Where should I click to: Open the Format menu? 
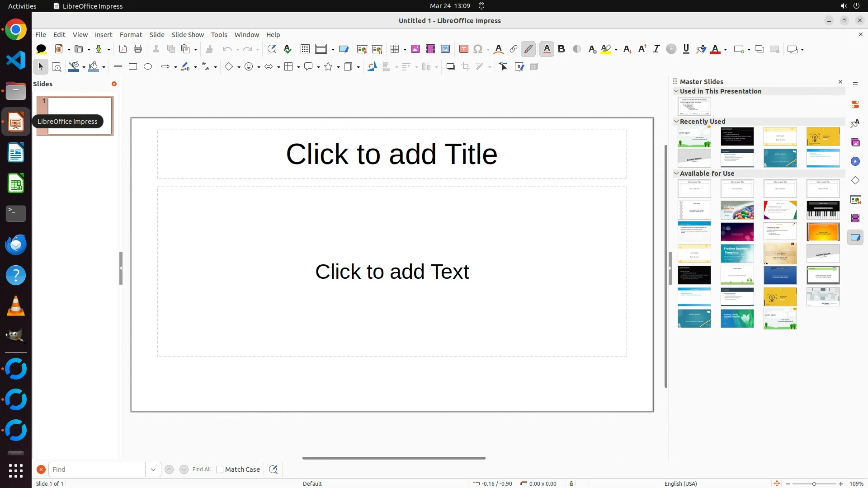(131, 35)
